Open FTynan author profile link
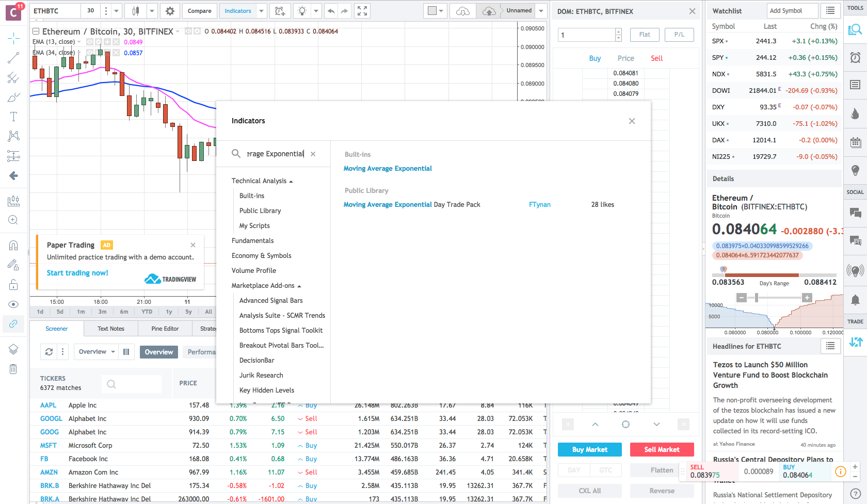This screenshot has height=504, width=867. (540, 205)
